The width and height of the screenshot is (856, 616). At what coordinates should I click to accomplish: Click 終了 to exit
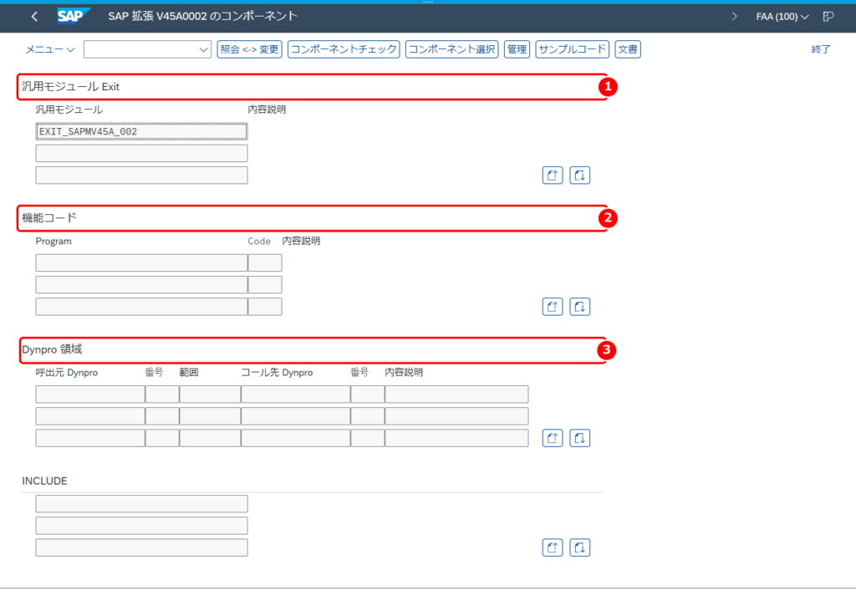(821, 49)
